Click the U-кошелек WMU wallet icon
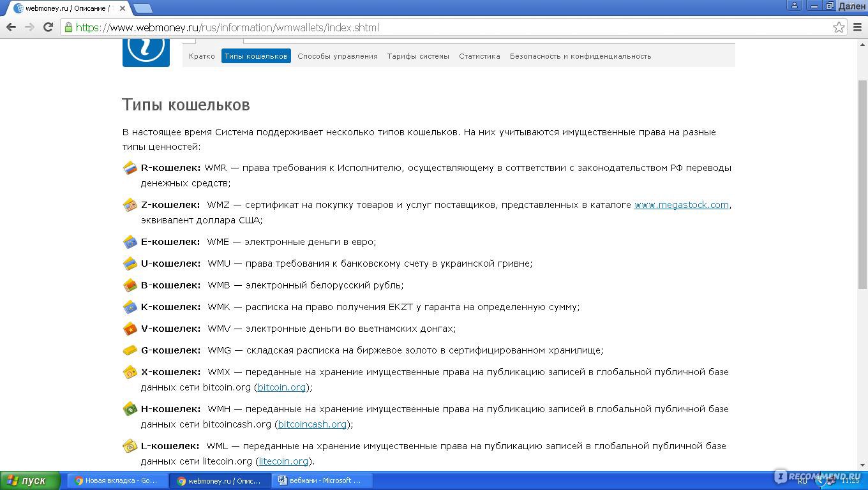 130,264
